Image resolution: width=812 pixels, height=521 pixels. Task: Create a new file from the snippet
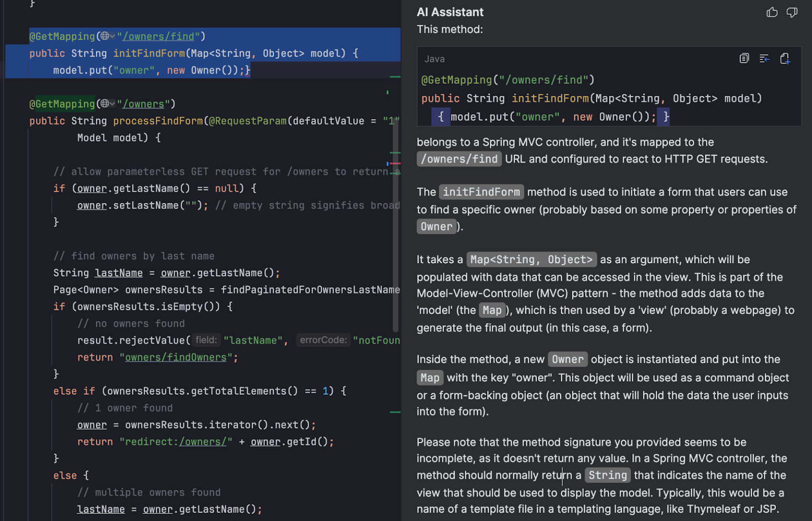pos(785,59)
